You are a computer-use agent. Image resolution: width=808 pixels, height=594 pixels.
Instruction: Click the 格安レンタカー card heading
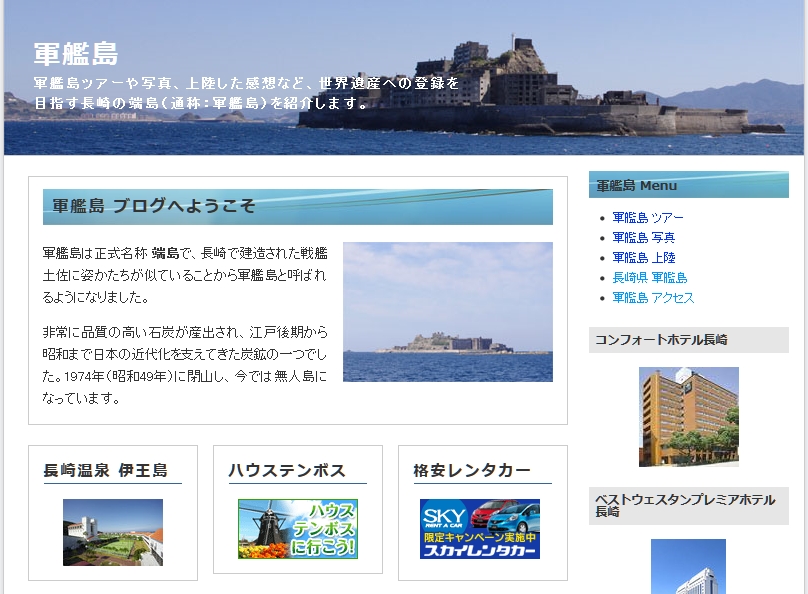click(x=472, y=470)
